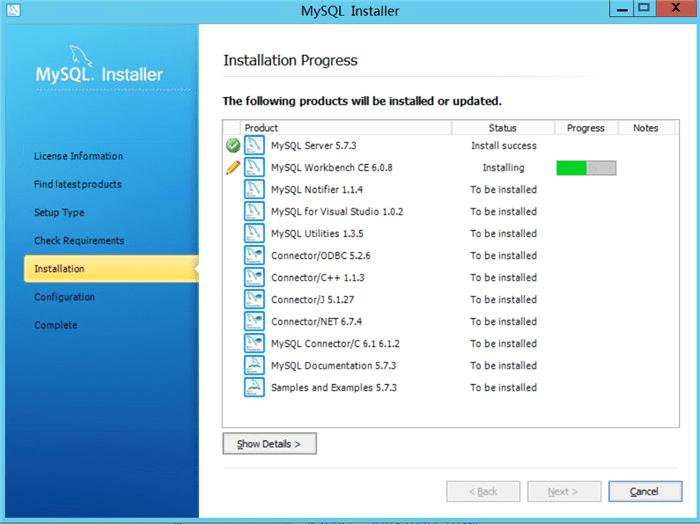Click the MySQL Notifier 1.1.4 icon
Viewport: 700px width, 524px height.
click(x=254, y=189)
